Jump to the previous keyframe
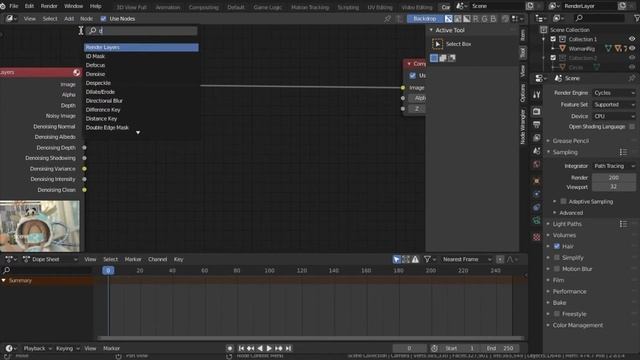The height and width of the screenshot is (360, 640). pyautogui.click(x=251, y=348)
